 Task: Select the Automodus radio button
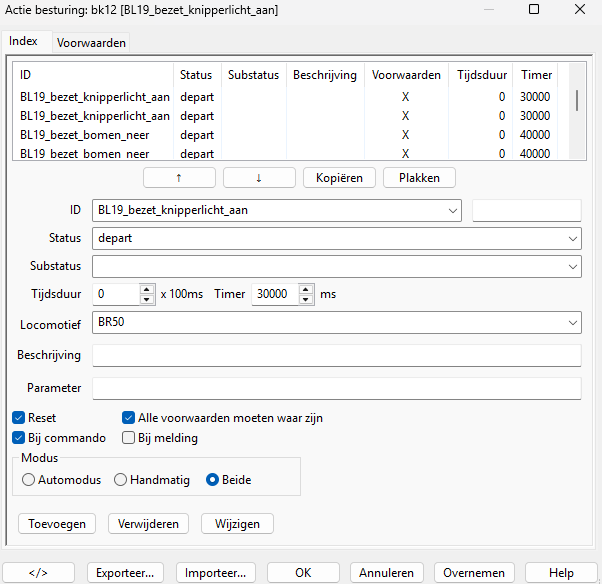coord(28,480)
